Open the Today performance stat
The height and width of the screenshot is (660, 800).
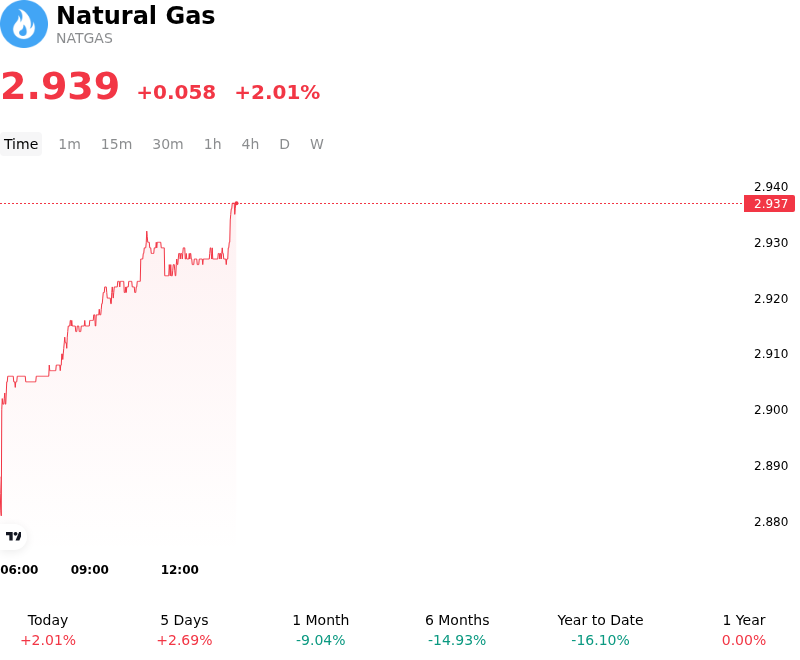pyautogui.click(x=48, y=630)
